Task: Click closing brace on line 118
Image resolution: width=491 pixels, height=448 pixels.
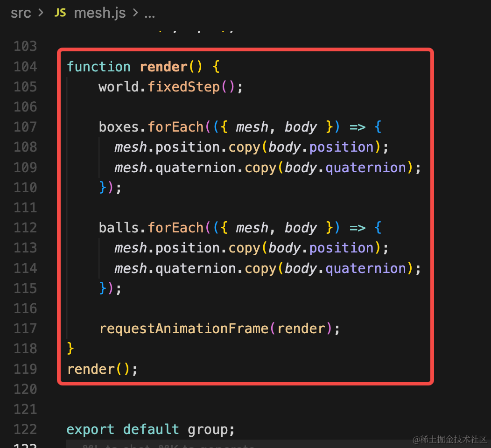Action: click(x=70, y=349)
